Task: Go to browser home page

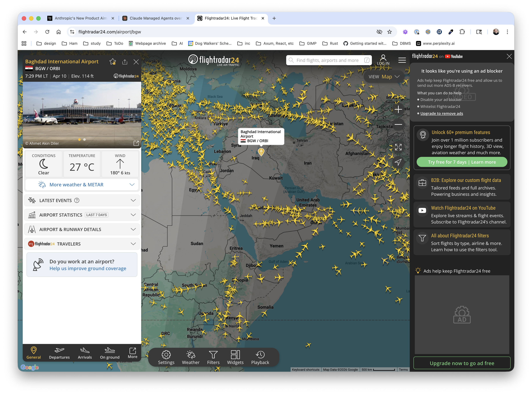Action: (x=59, y=32)
